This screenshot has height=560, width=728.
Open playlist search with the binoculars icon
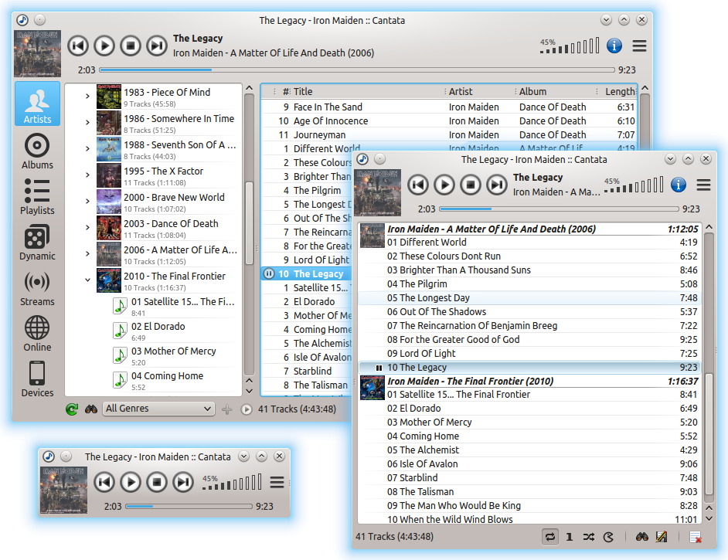[642, 537]
